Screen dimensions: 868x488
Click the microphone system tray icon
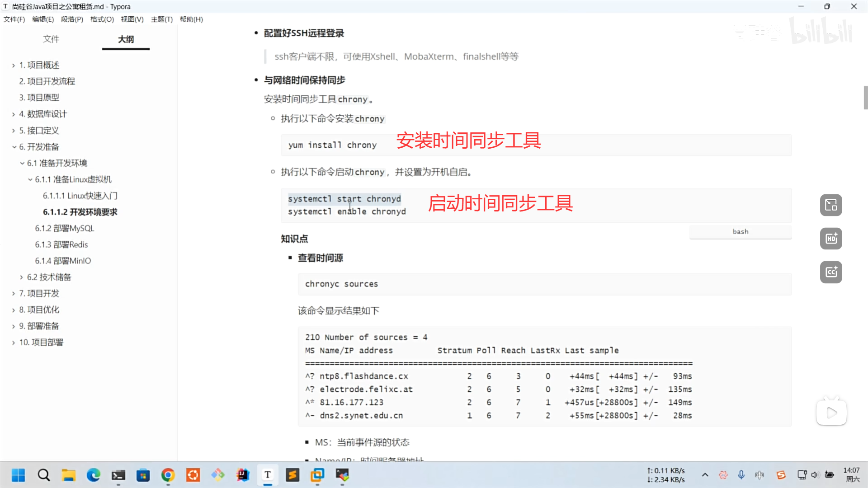[741, 475]
